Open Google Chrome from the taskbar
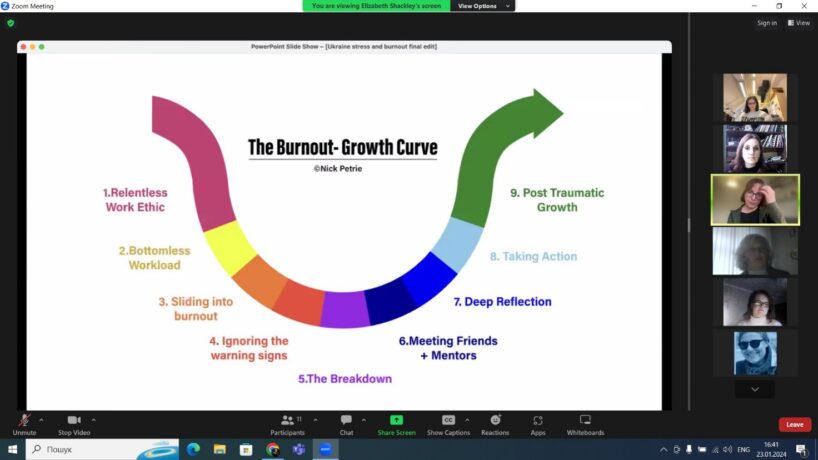 [272, 450]
